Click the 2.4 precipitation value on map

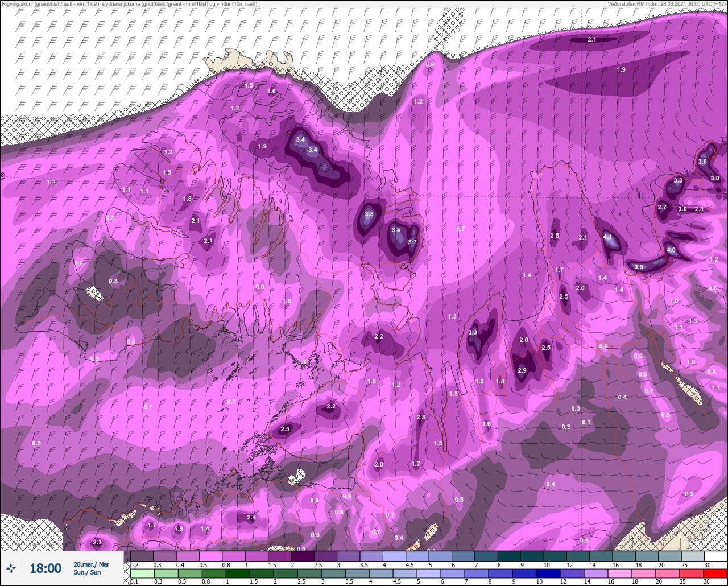click(251, 517)
